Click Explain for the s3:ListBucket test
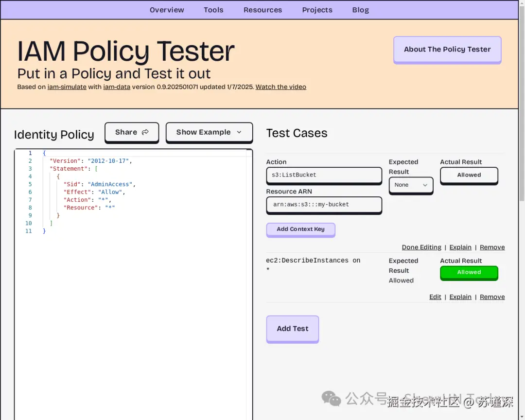Viewport: 525px width, 420px height. (x=460, y=247)
